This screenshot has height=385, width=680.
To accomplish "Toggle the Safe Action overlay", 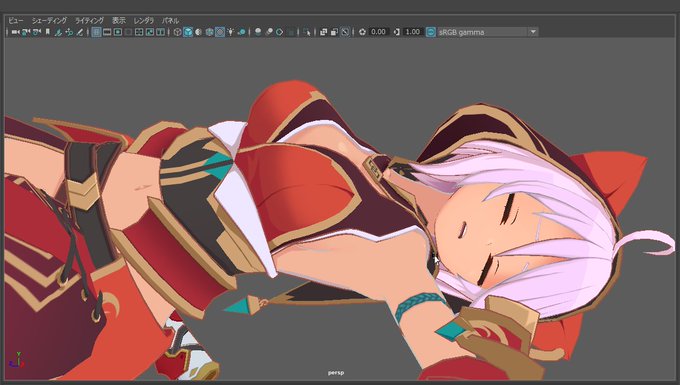I will point(150,32).
